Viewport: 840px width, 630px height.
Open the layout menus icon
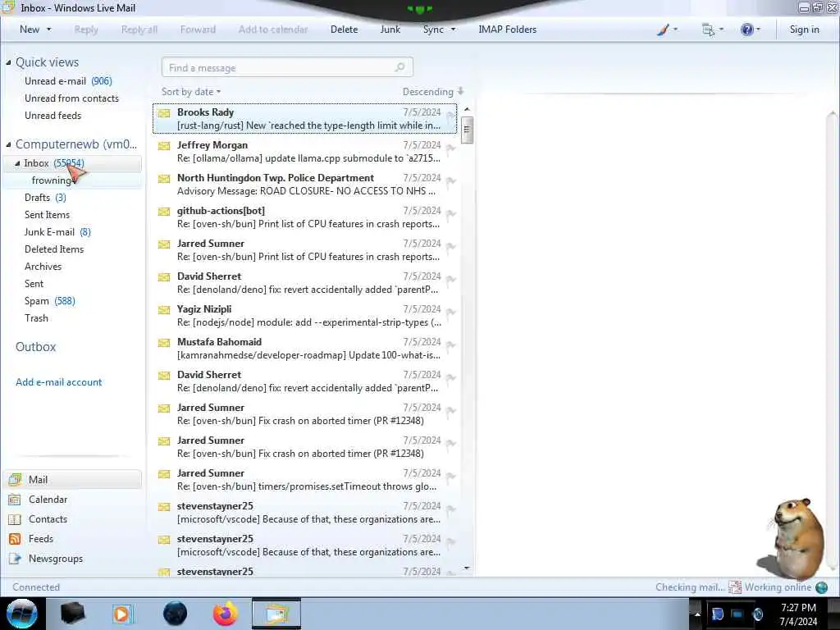click(x=708, y=30)
